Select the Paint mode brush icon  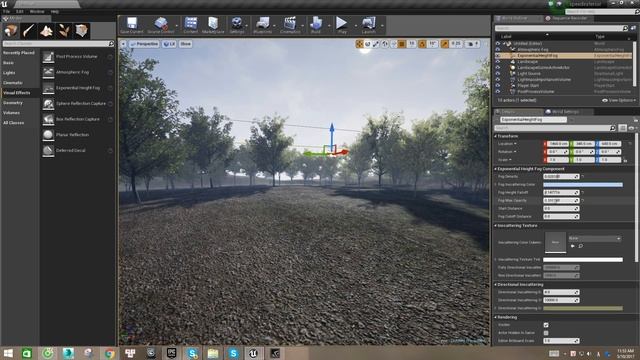(29, 31)
